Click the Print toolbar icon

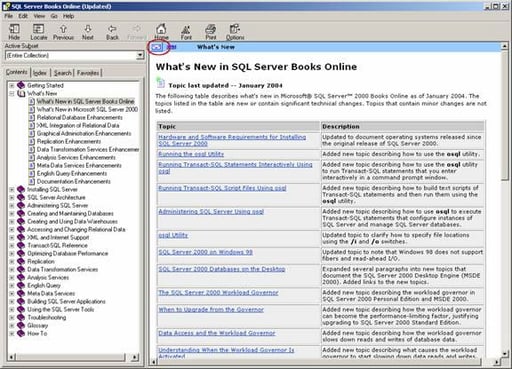(211, 29)
